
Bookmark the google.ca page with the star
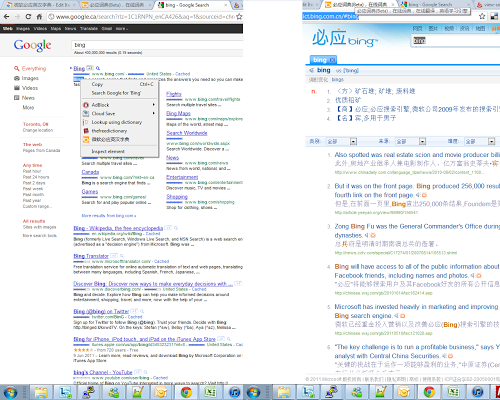pos(239,17)
